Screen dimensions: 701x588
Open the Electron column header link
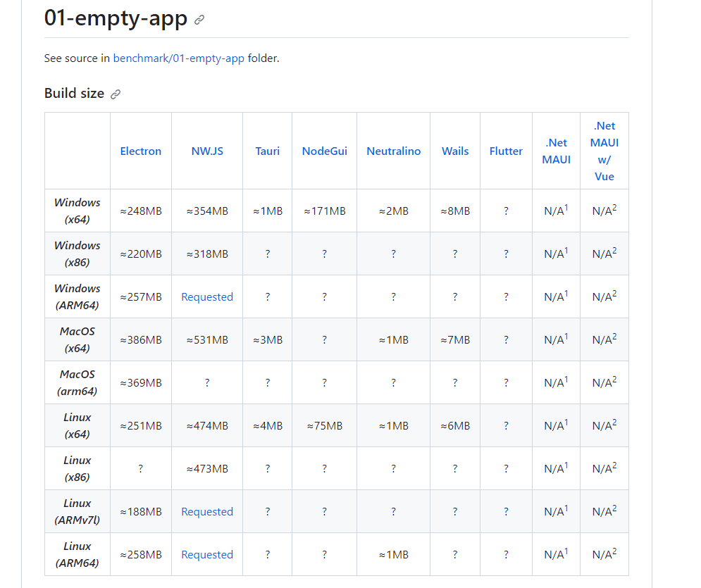141,151
